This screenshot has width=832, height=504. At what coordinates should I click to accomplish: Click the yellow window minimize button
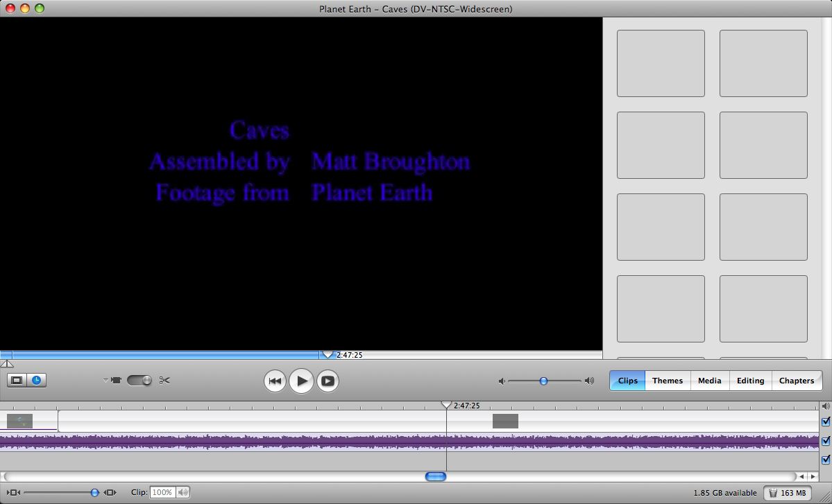coord(24,8)
